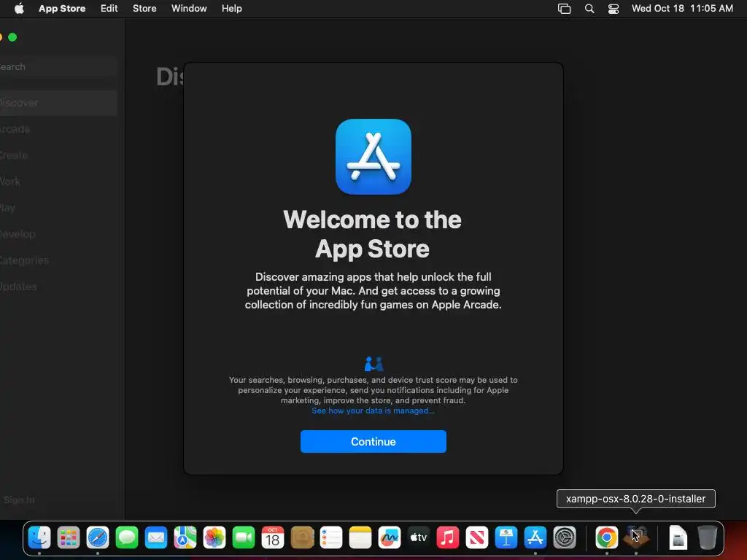Open Calendar icon showing 18
This screenshot has width=747, height=560.
pos(273,538)
